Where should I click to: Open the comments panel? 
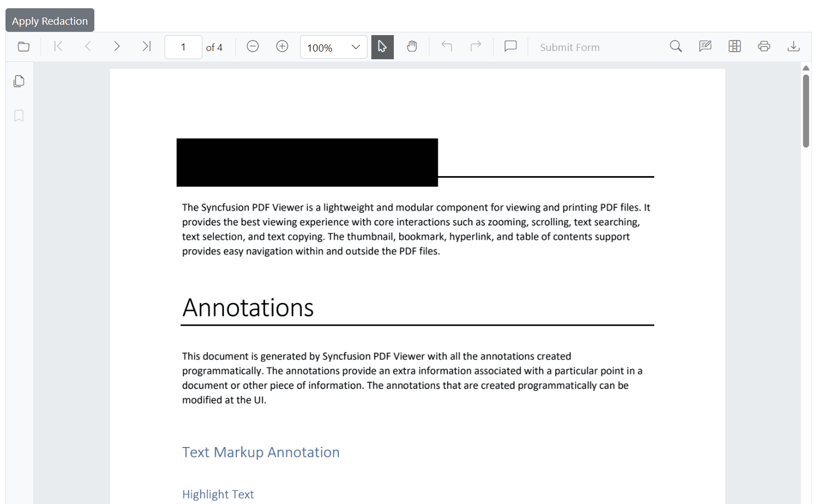(510, 47)
